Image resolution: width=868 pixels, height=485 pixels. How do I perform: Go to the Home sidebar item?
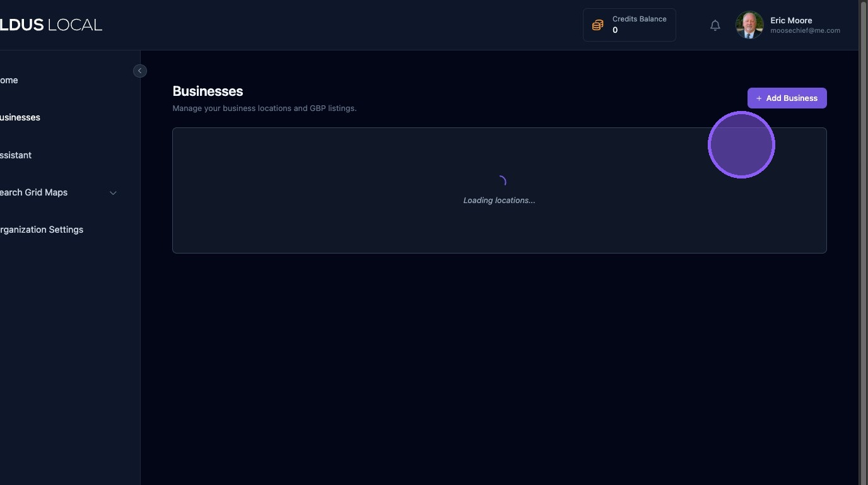pyautogui.click(x=9, y=80)
